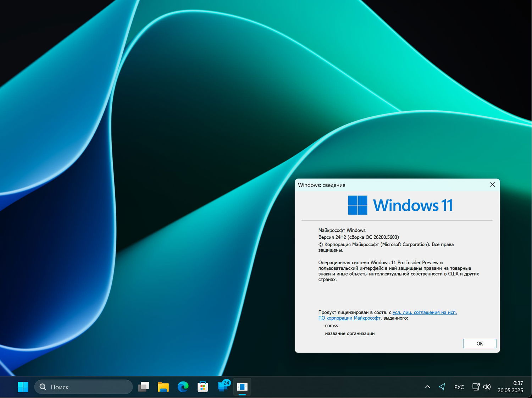Open Microsoft Edge from the taskbar
This screenshot has height=398, width=532.
[183, 387]
